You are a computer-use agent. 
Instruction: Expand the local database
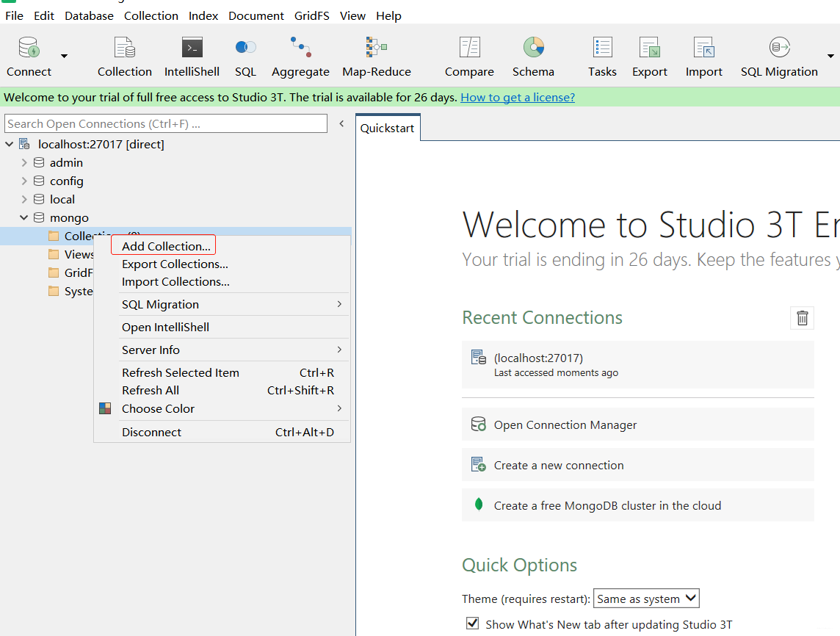coord(24,199)
